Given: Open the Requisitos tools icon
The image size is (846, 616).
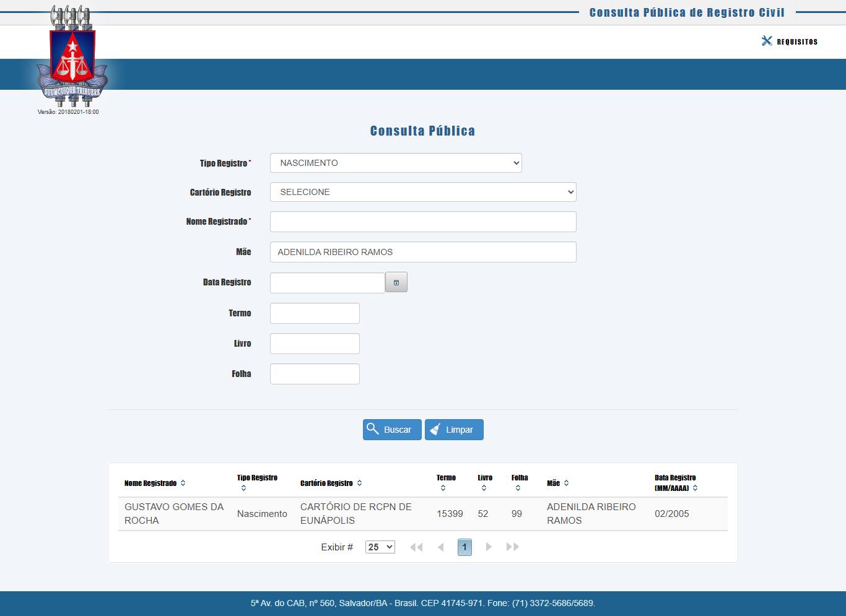Looking at the screenshot, I should tap(767, 41).
